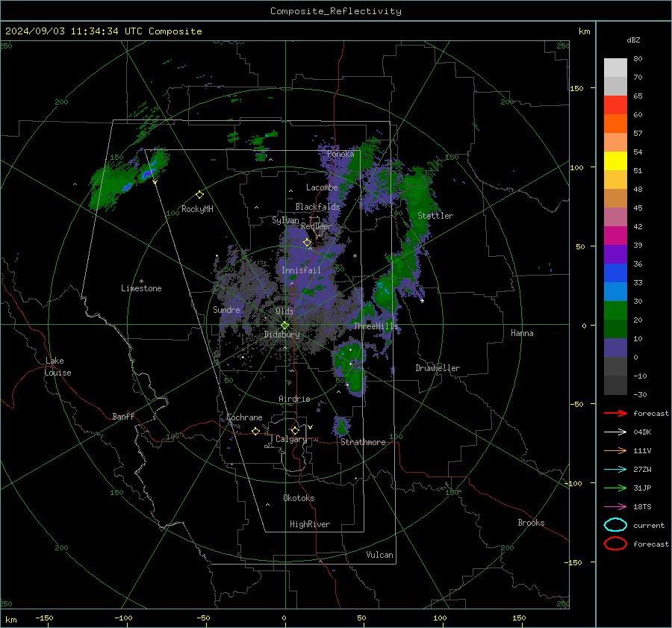Click the Airdrie map label
672x628 pixels.
(294, 399)
